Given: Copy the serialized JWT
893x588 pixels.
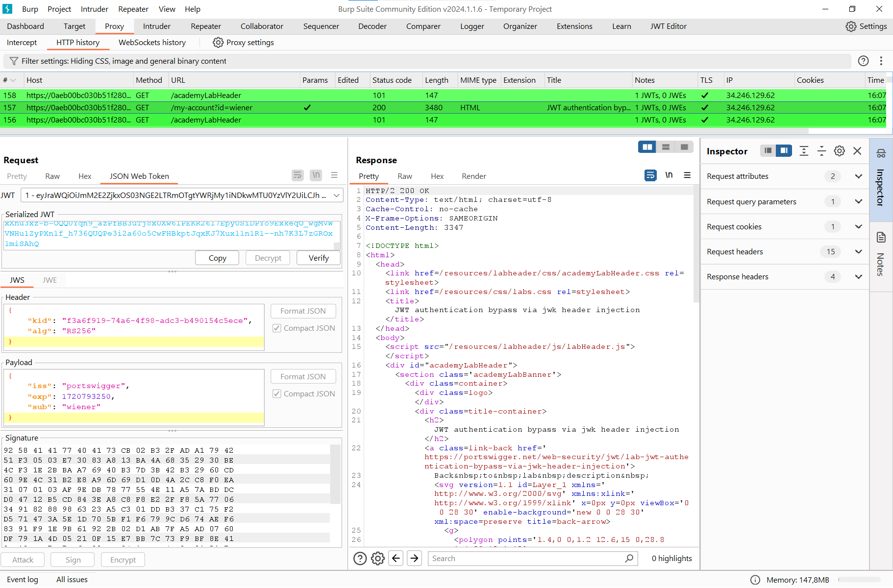Looking at the screenshot, I should pos(217,258).
